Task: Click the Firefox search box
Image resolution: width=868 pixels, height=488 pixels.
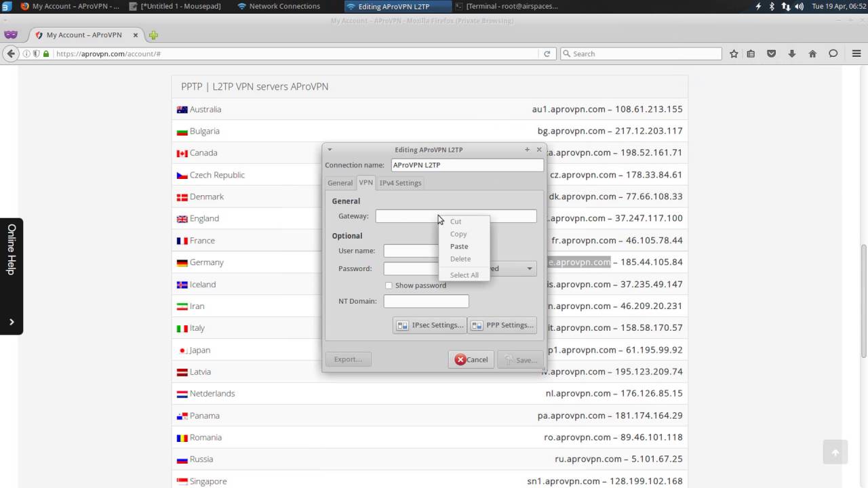Action: 641,54
